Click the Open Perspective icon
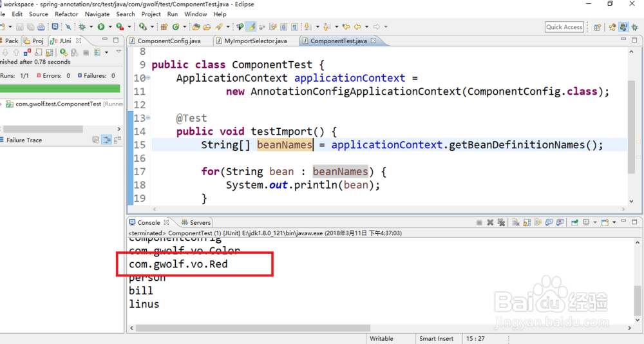The height and width of the screenshot is (344, 644). pos(598,27)
